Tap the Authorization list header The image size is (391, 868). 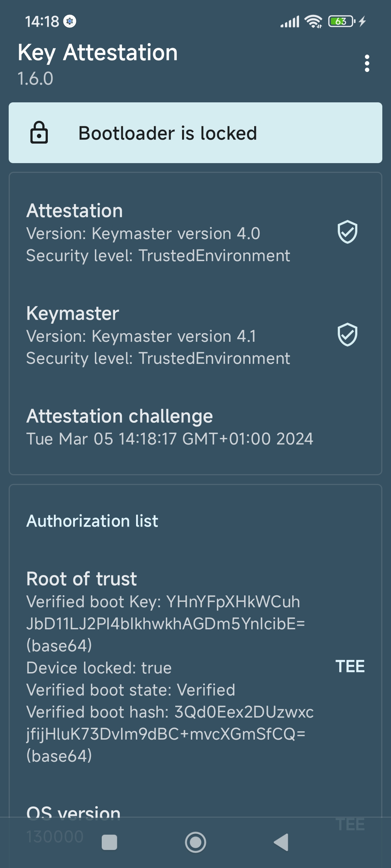[x=92, y=521]
